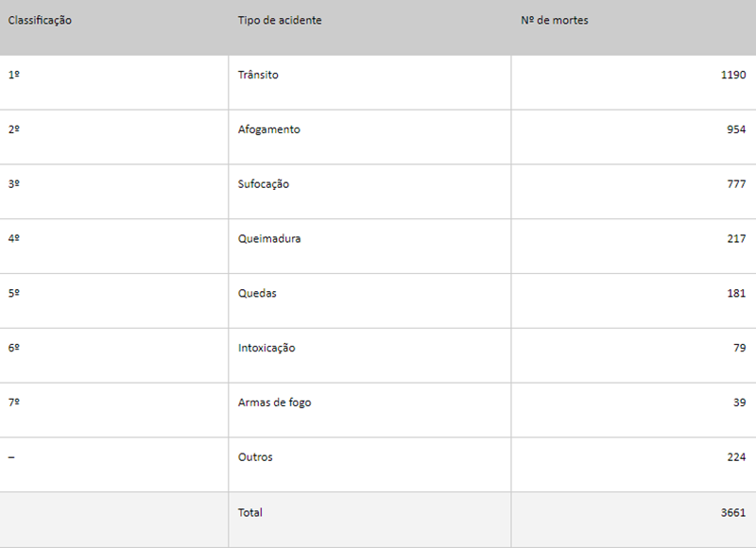Select the value 954

coord(736,129)
